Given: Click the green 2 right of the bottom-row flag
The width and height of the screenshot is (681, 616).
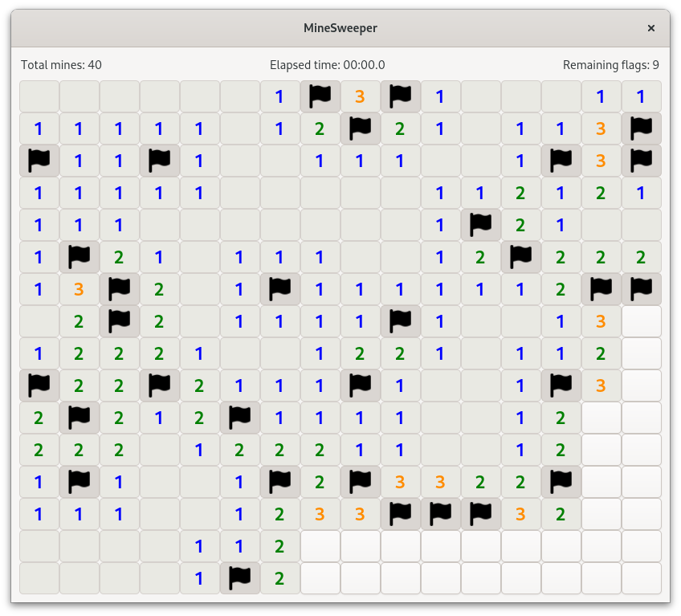Looking at the screenshot, I should click(279, 578).
